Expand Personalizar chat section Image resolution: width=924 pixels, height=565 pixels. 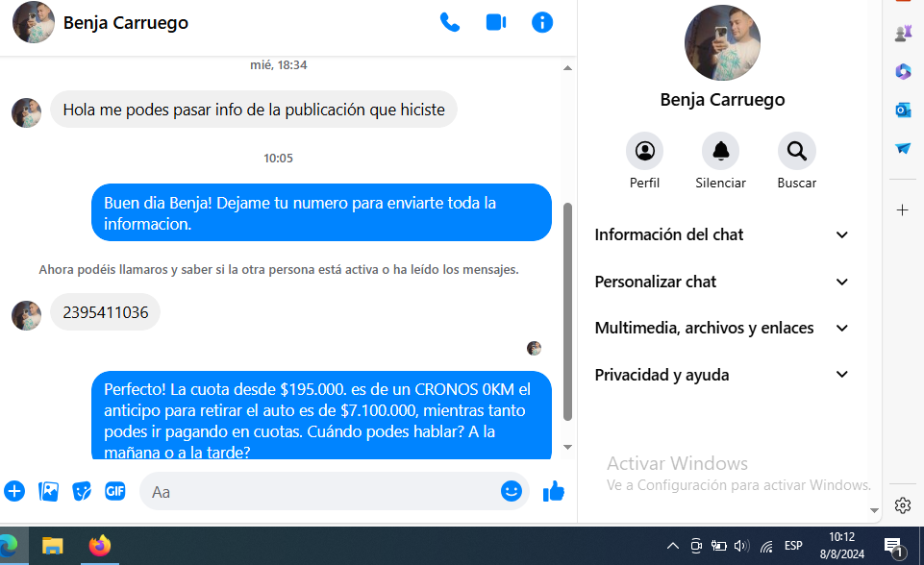722,282
